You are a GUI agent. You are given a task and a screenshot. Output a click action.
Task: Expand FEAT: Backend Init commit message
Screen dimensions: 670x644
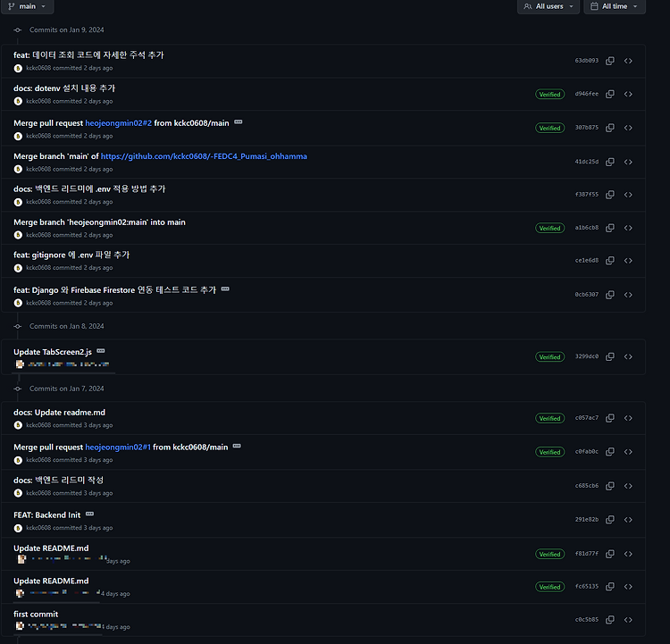89,514
